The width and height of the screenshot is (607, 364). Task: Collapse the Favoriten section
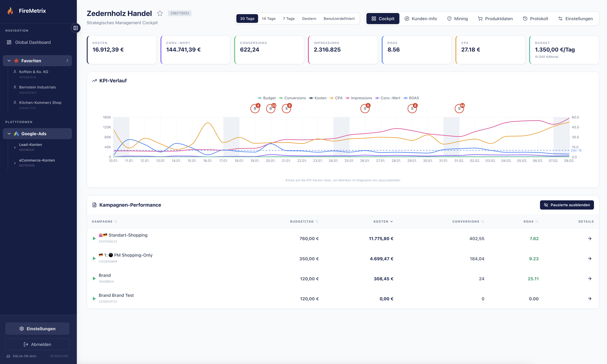9,61
